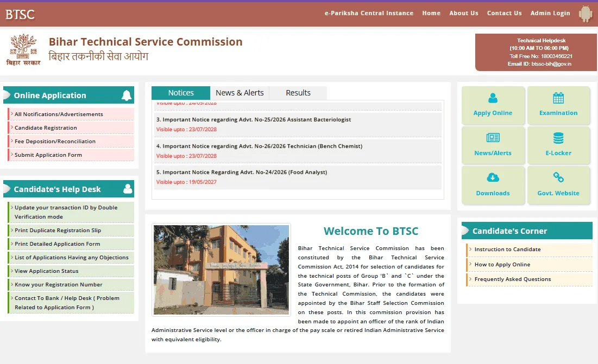Click the News/Alerts tile label
Image resolution: width=598 pixels, height=364 pixels.
click(493, 153)
